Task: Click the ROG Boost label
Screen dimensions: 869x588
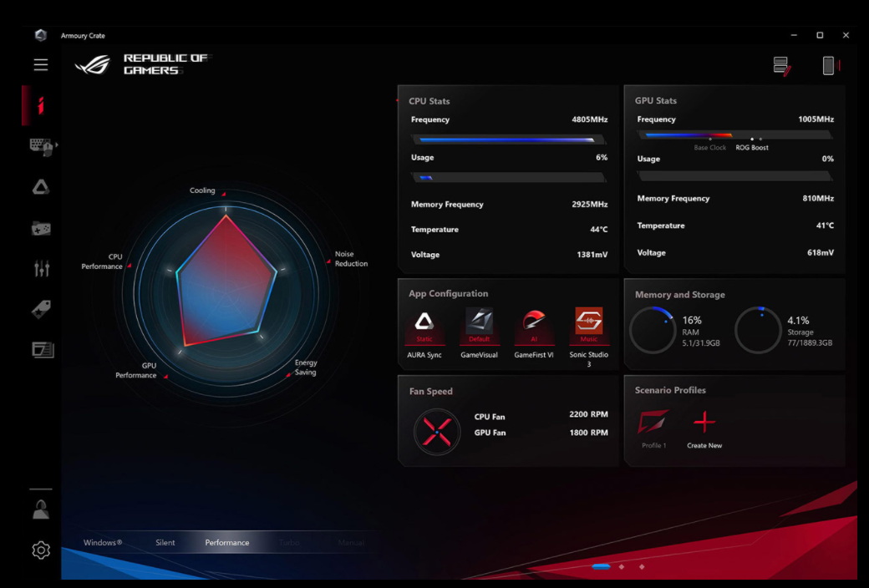Action: click(x=752, y=147)
